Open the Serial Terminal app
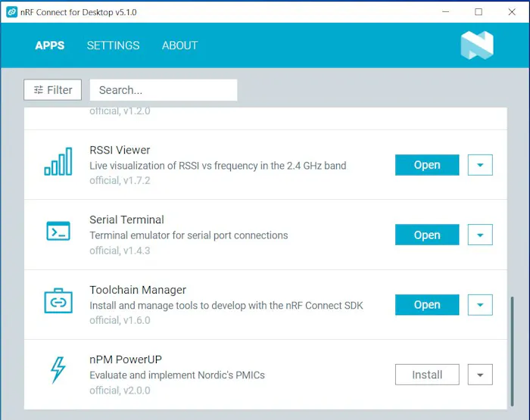This screenshot has width=530, height=420. (427, 235)
